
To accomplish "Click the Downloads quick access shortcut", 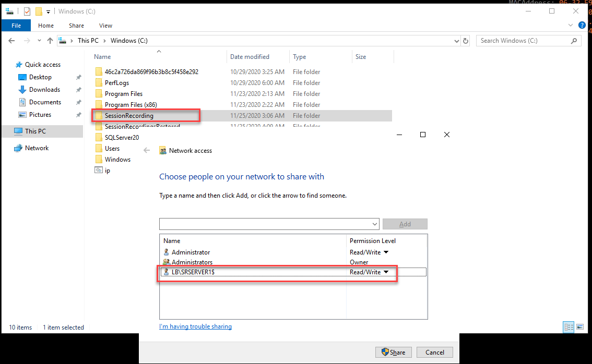I will point(44,89).
